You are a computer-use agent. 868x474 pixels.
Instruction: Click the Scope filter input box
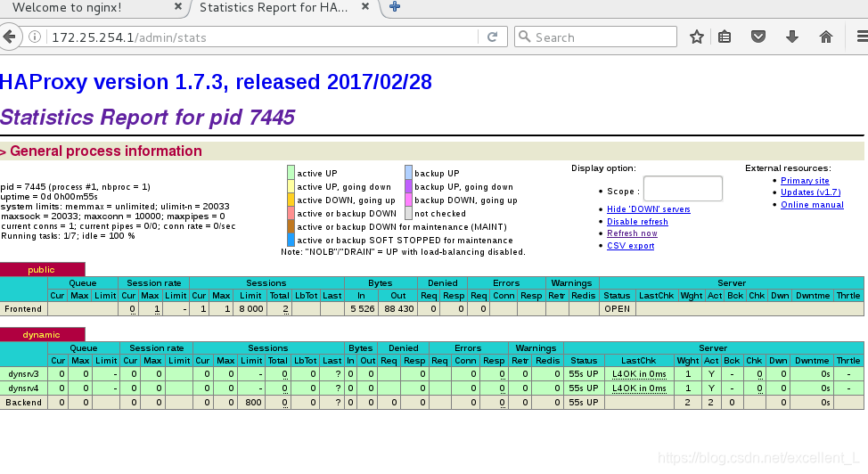[x=683, y=189]
